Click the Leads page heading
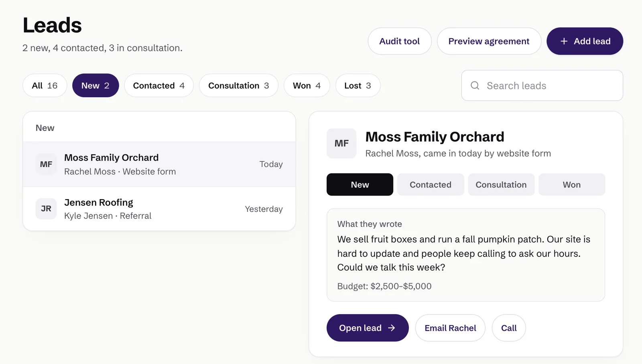Screen dimensions: 642x364 click(52, 25)
